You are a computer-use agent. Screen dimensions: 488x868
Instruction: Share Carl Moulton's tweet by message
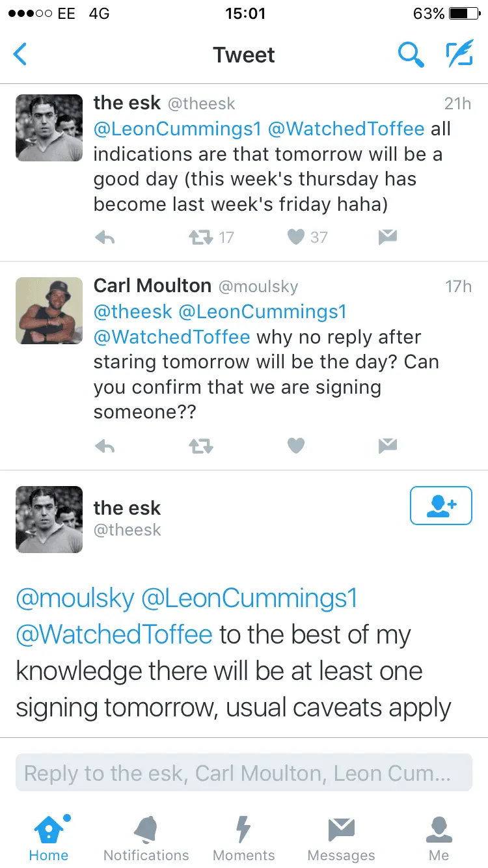click(x=388, y=446)
